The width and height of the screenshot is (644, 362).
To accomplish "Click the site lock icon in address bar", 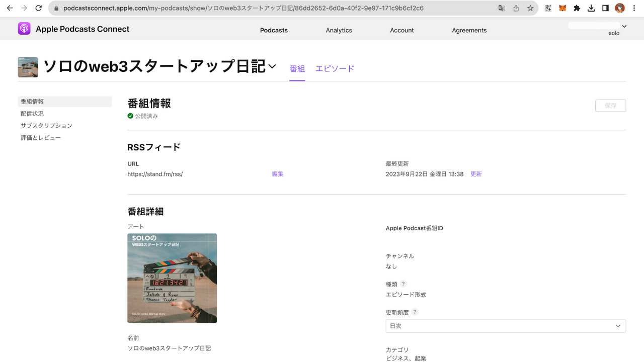I will [56, 9].
